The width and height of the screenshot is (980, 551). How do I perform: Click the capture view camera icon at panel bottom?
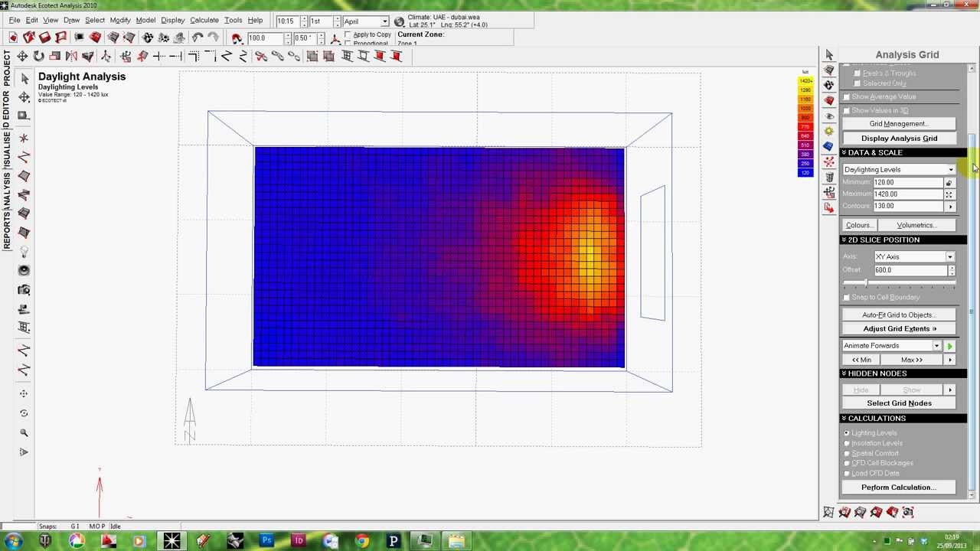pos(908,512)
